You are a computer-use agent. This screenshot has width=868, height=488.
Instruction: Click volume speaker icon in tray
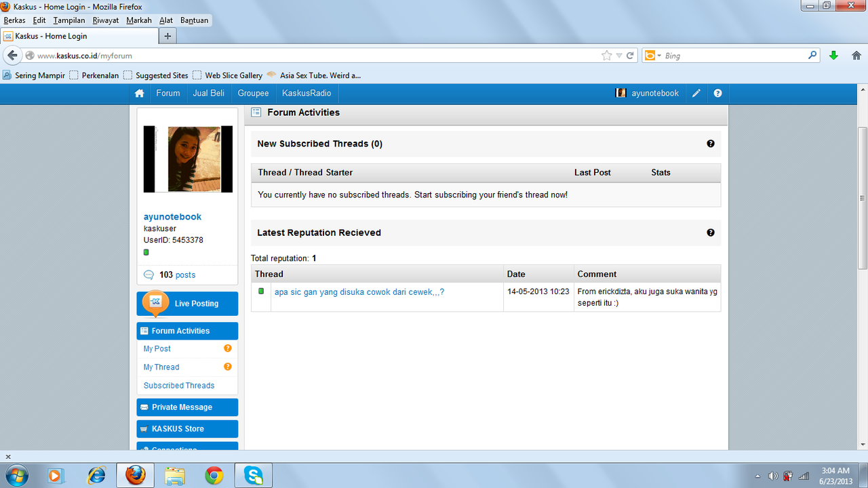(772, 476)
